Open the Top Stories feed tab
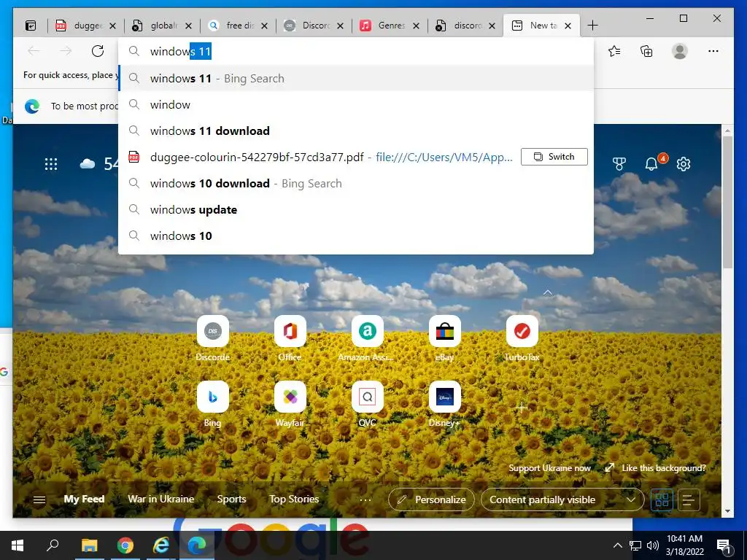The image size is (747, 560). 294,499
